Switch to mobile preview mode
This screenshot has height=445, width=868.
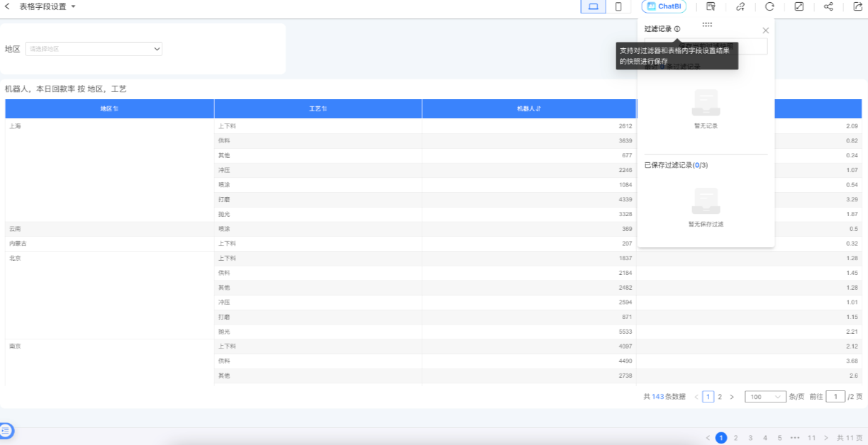pyautogui.click(x=618, y=6)
